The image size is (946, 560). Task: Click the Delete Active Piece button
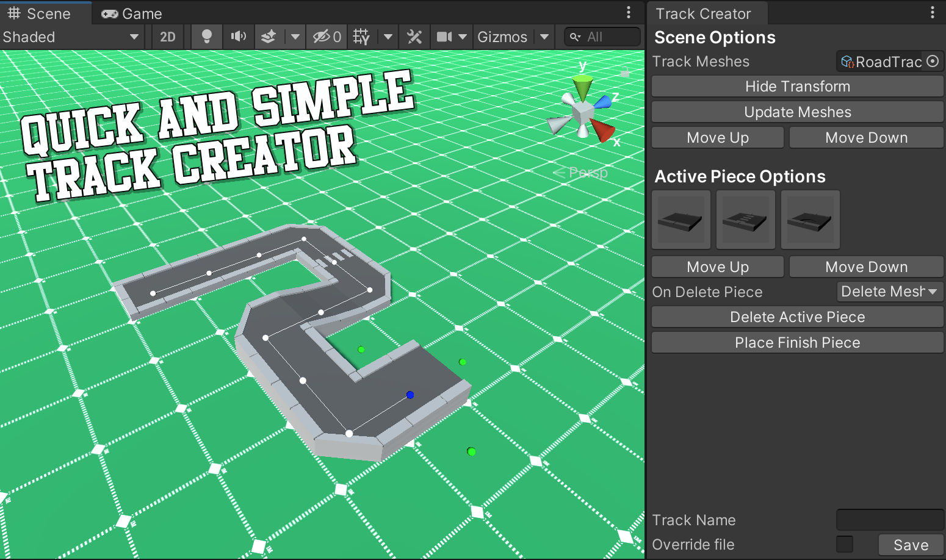[x=798, y=317]
